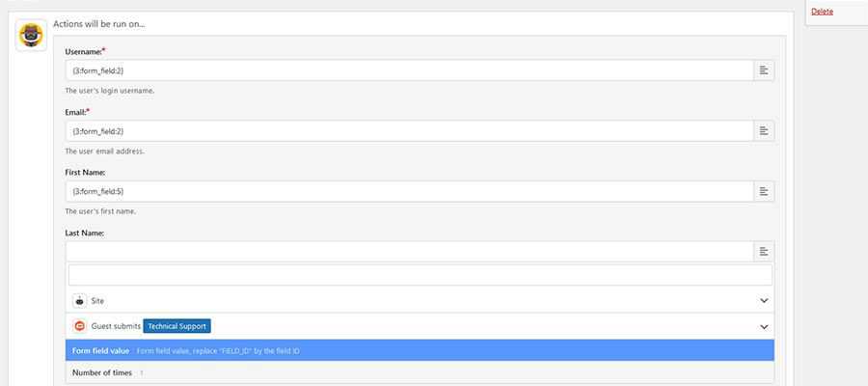Open token picker for Email field
The image size is (868, 386).
[x=763, y=130]
